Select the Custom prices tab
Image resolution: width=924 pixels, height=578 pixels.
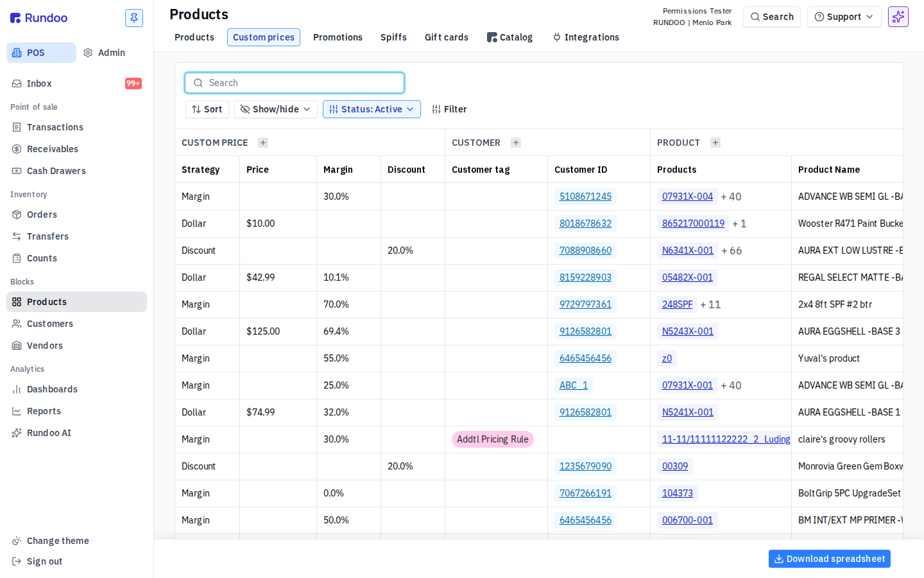pyautogui.click(x=264, y=37)
